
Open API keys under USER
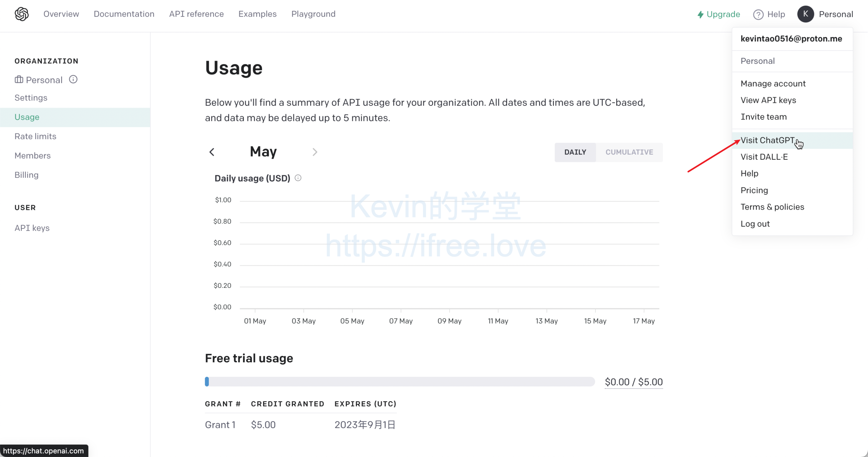coord(32,228)
